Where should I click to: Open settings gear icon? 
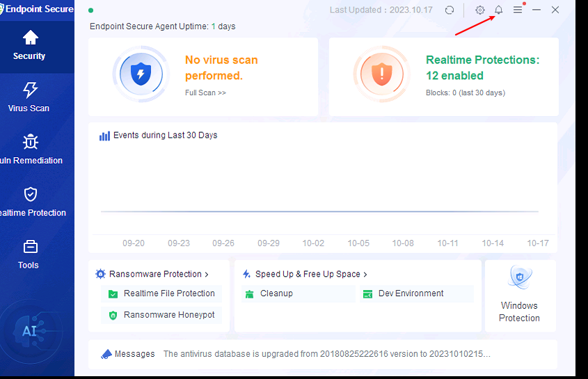click(480, 10)
